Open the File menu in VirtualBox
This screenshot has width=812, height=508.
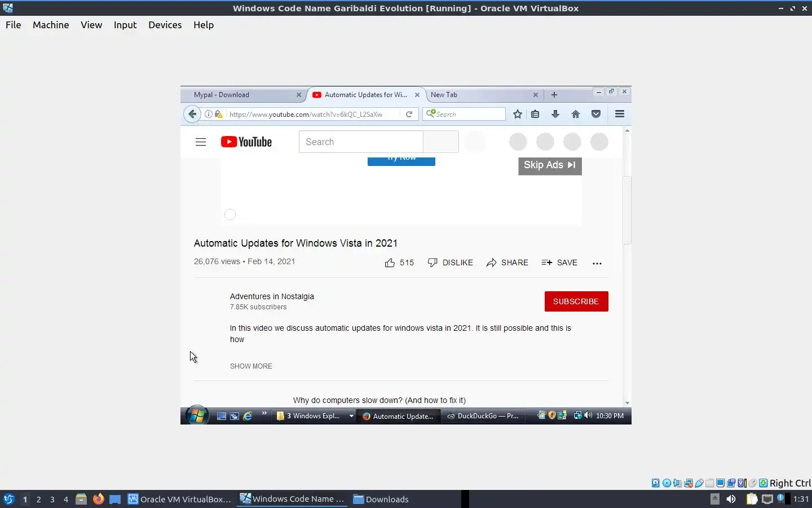coord(14,25)
